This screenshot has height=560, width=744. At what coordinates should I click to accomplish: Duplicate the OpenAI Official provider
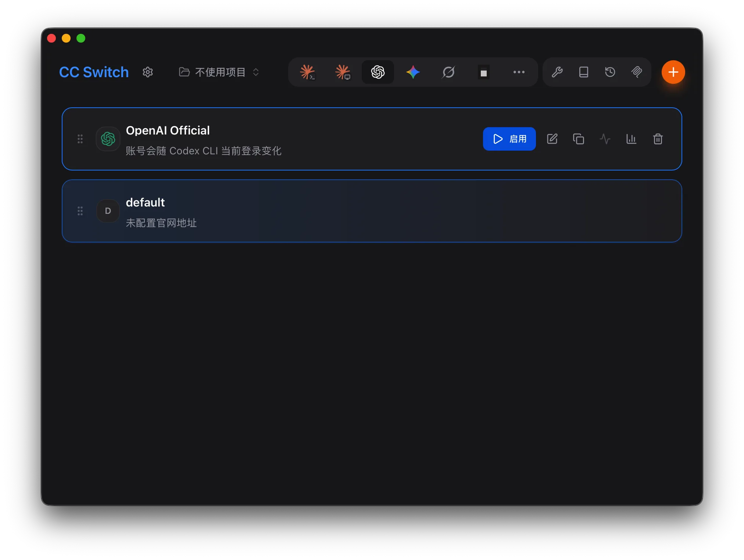tap(579, 139)
